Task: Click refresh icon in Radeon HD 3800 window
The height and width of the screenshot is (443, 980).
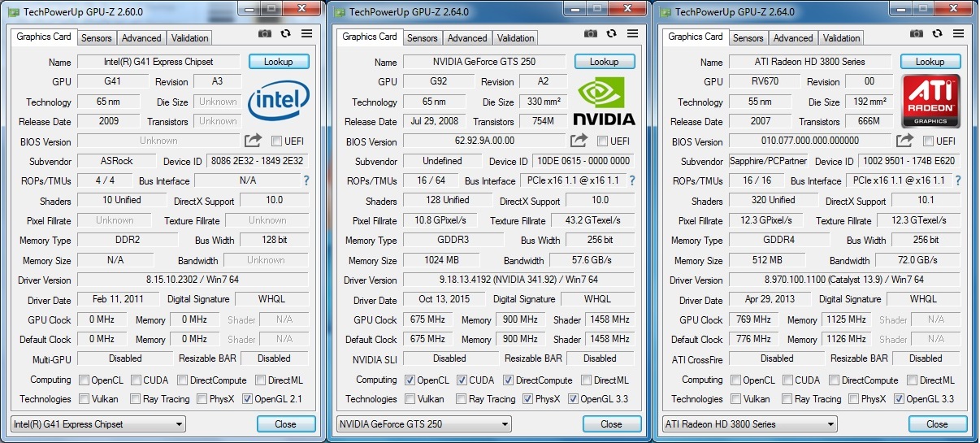Action: [x=938, y=33]
